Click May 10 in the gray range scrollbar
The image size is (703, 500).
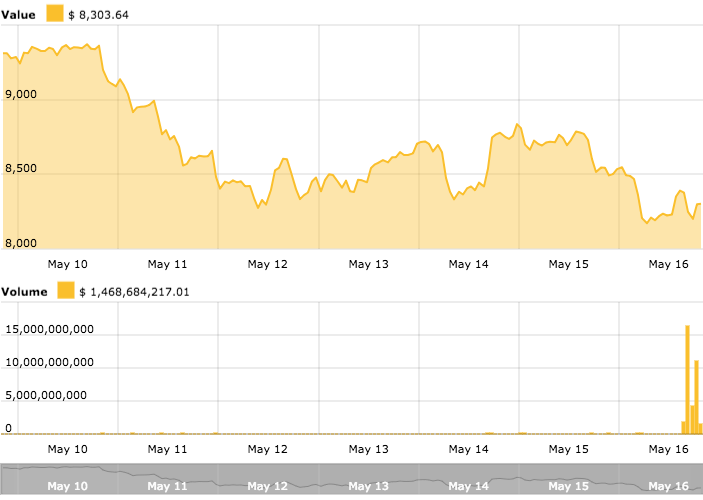point(68,486)
